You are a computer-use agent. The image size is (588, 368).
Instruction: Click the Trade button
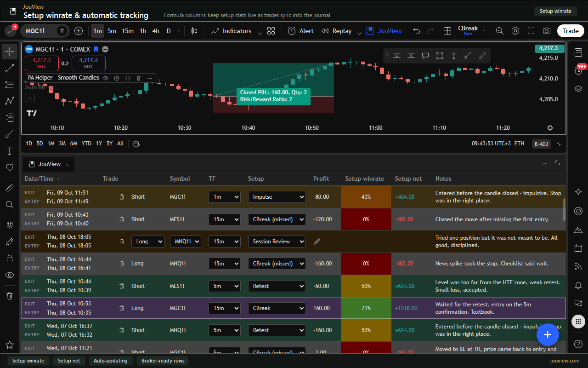point(571,31)
